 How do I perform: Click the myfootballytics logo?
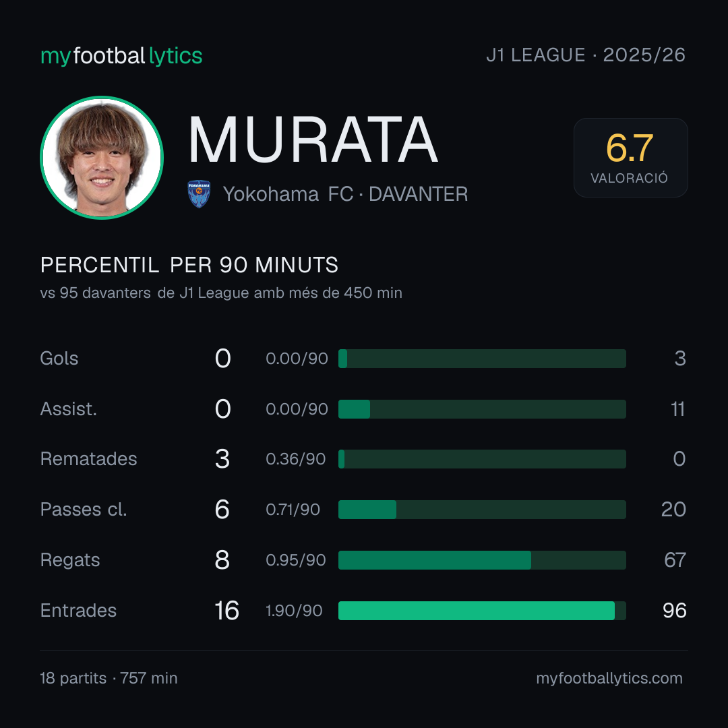121,56
